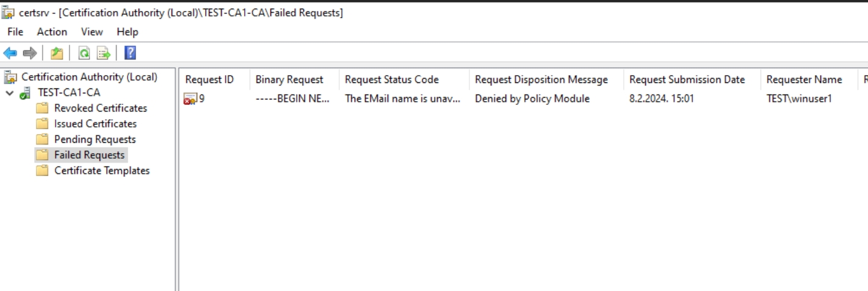The image size is (868, 291).
Task: Select the failed request 9 row icon
Action: (190, 99)
